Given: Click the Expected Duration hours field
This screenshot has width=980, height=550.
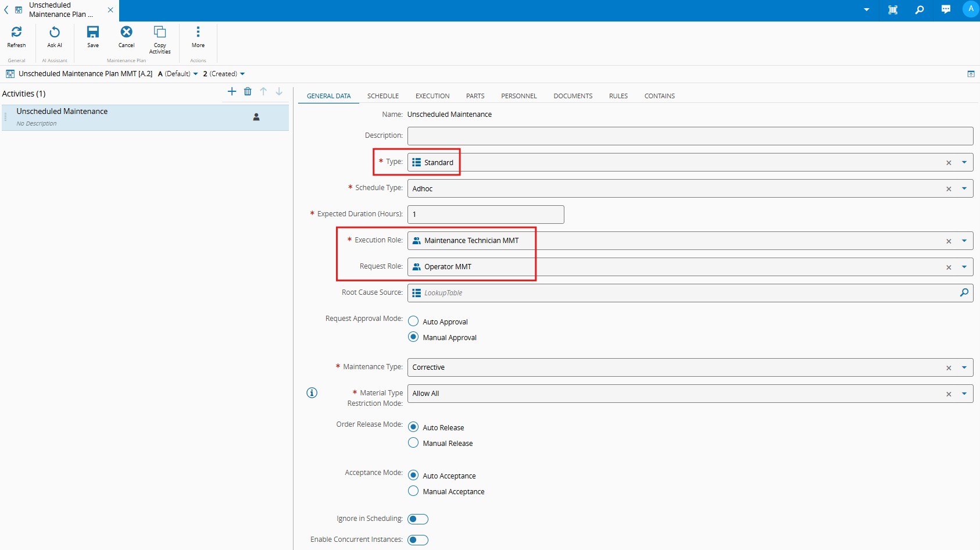Looking at the screenshot, I should tap(486, 215).
